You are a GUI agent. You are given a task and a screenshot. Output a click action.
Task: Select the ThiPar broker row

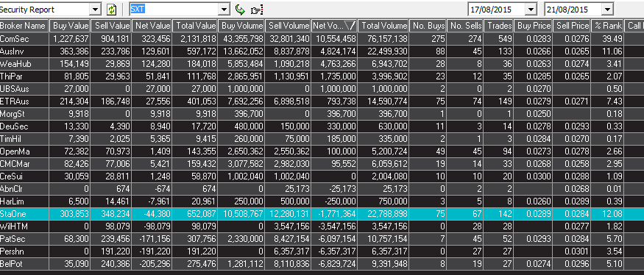tap(322, 76)
